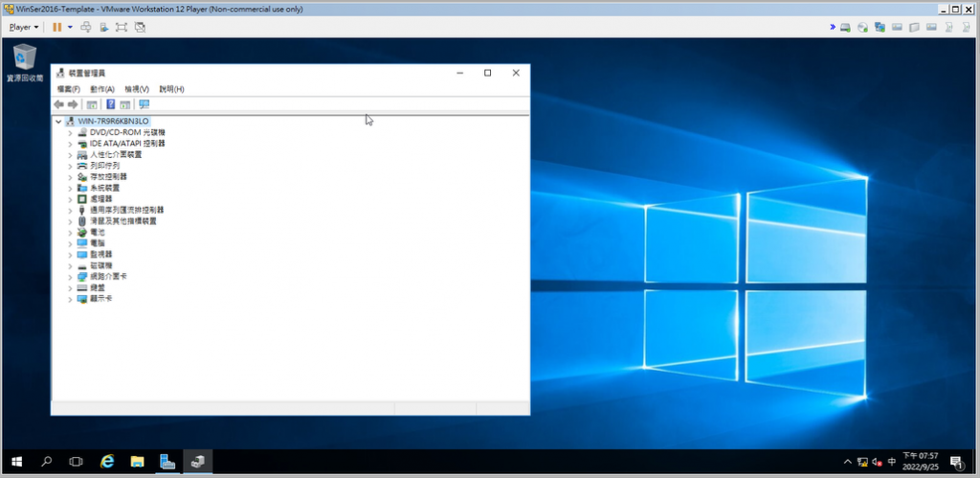Open Task View from the taskbar

coord(77,462)
